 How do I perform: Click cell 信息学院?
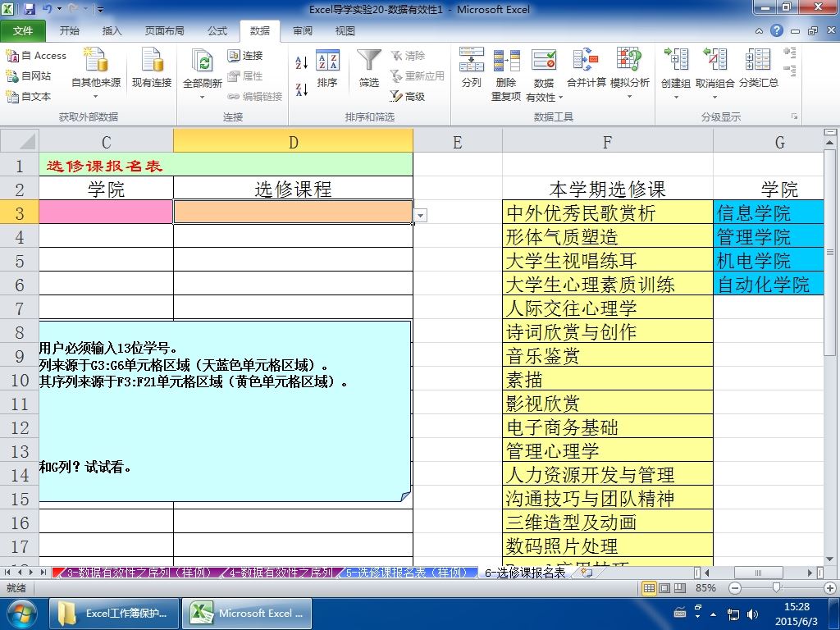[x=768, y=212]
